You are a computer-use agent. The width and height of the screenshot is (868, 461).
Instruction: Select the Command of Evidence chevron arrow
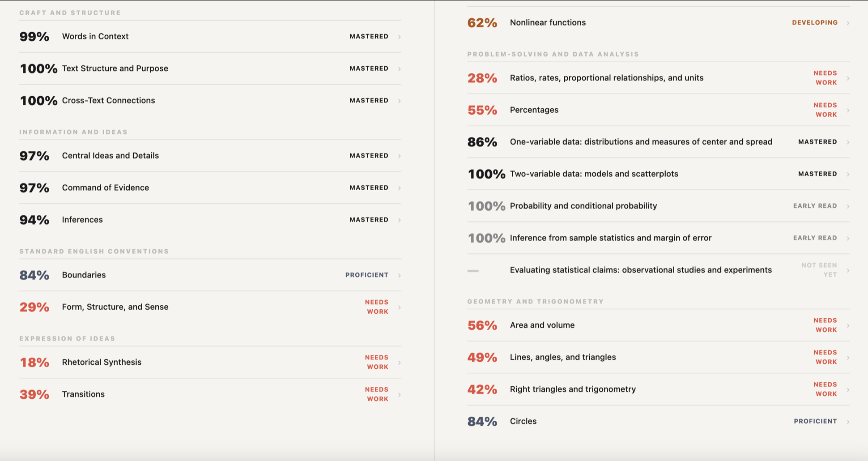(399, 188)
